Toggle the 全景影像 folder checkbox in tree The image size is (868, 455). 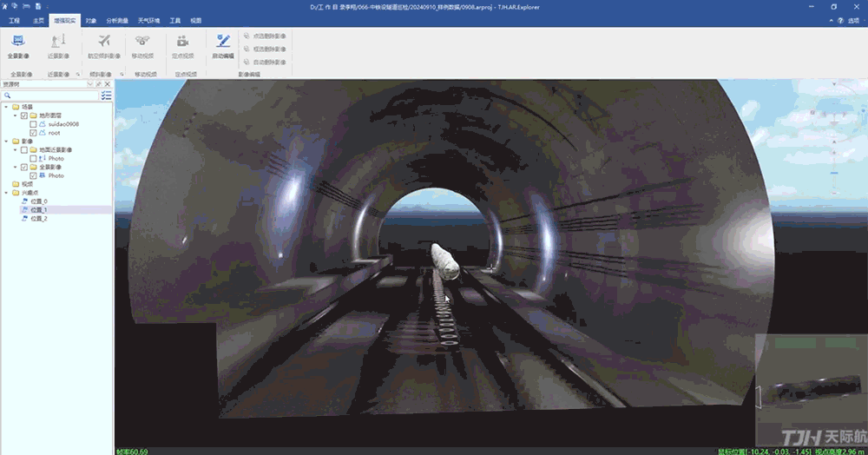click(x=24, y=167)
